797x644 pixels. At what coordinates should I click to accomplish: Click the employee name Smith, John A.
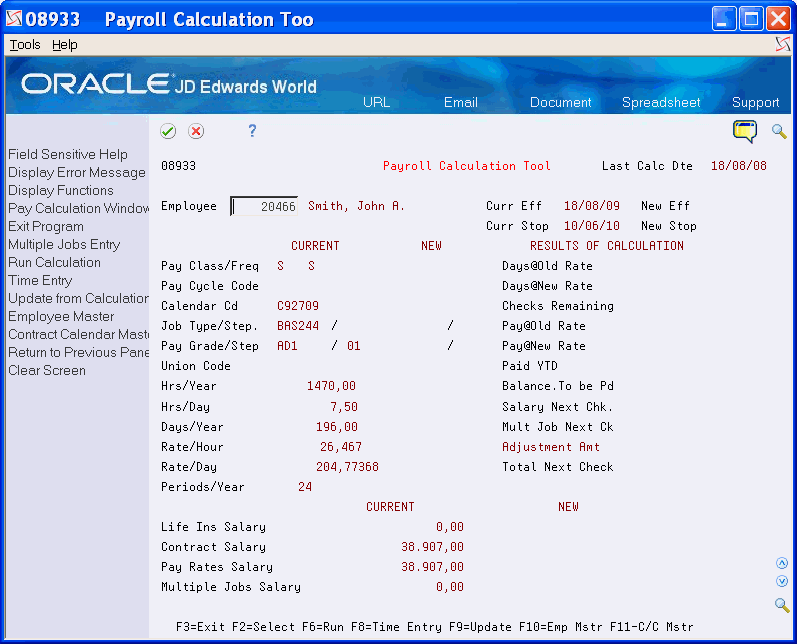pos(356,206)
